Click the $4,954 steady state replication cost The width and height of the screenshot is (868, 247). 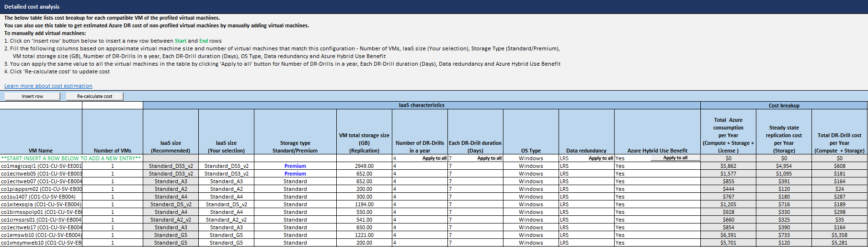click(x=784, y=166)
